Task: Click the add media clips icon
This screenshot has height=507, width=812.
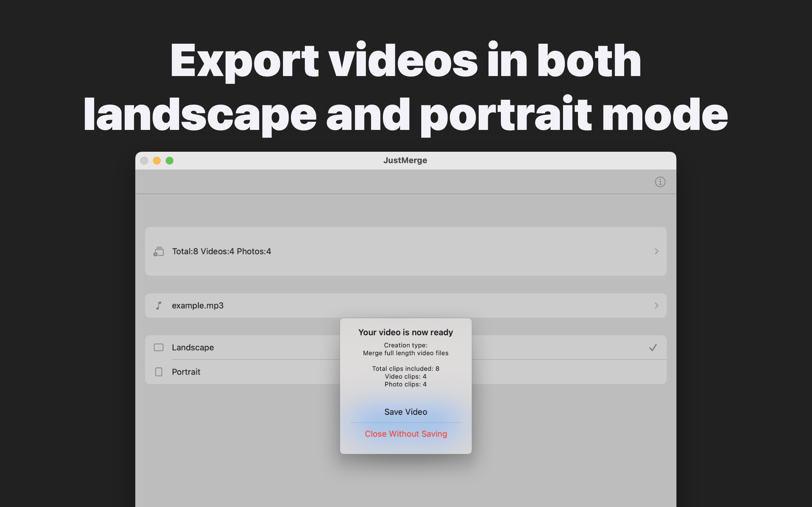Action: click(159, 251)
